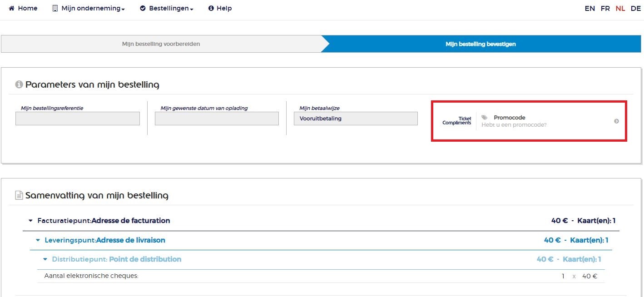Switch language to FR
The width and height of the screenshot is (644, 297).
(605, 8)
